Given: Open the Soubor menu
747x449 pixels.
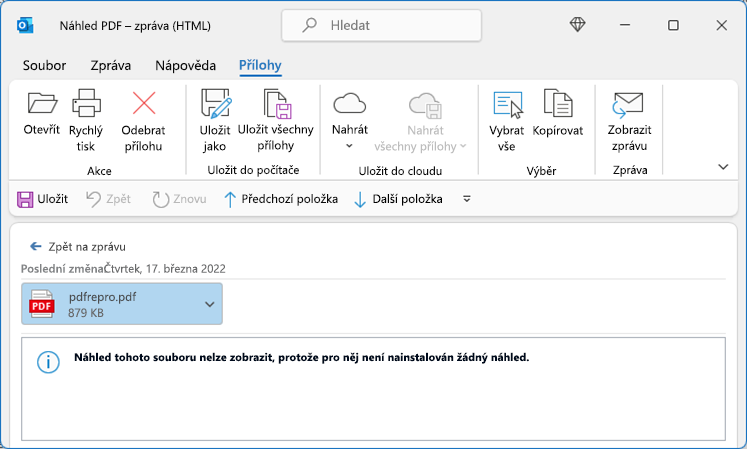Looking at the screenshot, I should [44, 65].
